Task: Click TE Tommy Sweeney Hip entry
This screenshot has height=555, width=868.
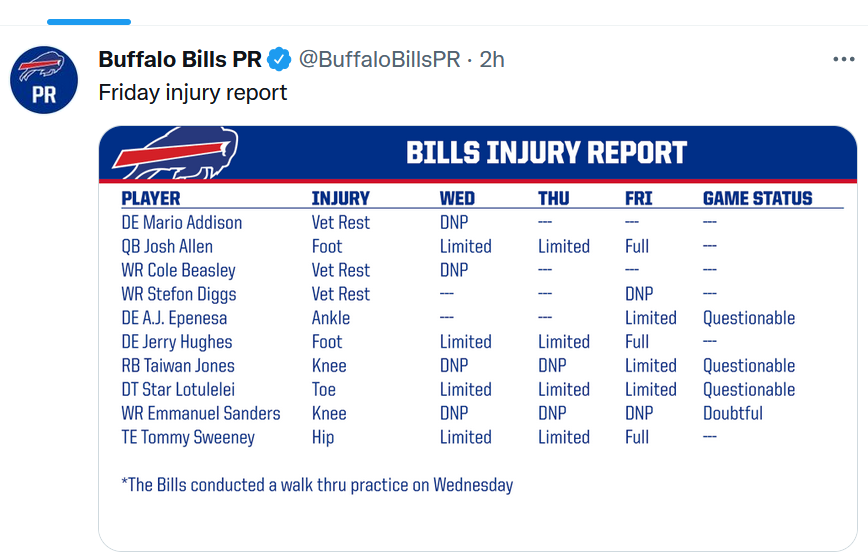Action: pyautogui.click(x=323, y=437)
